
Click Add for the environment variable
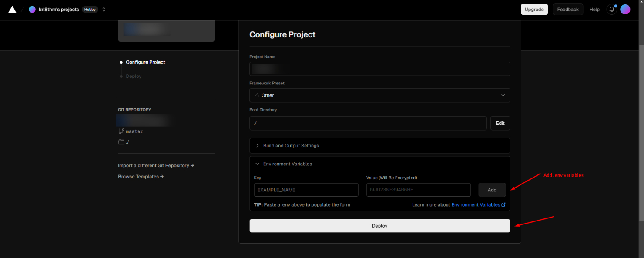point(492,190)
